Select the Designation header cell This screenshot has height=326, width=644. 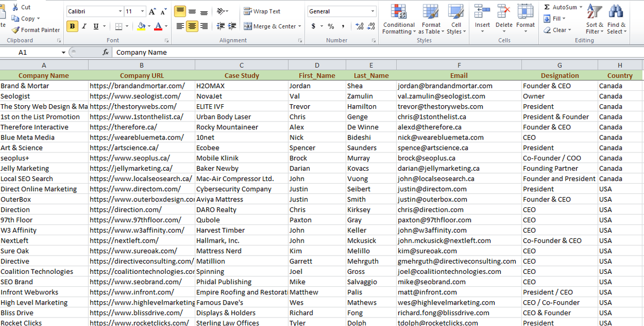click(x=560, y=76)
